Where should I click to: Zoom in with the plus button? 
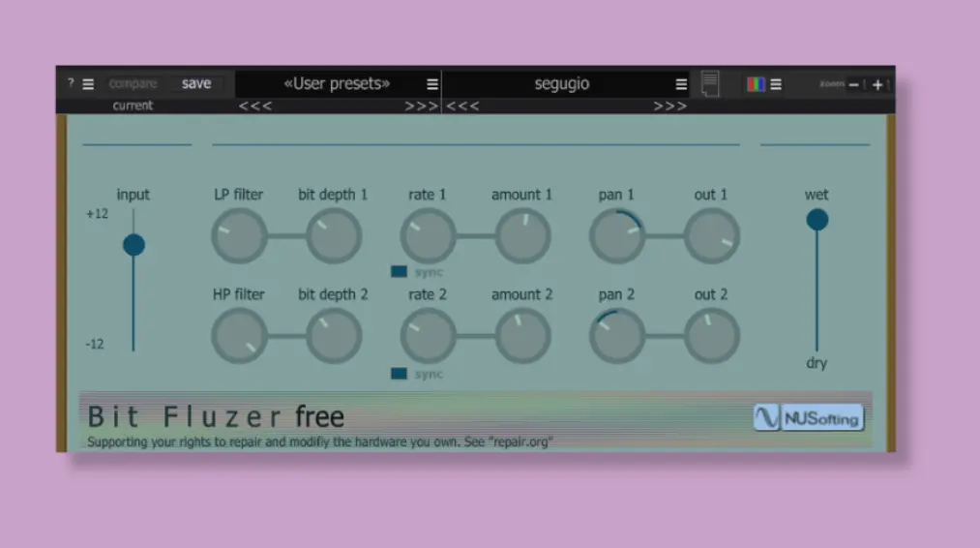point(877,84)
